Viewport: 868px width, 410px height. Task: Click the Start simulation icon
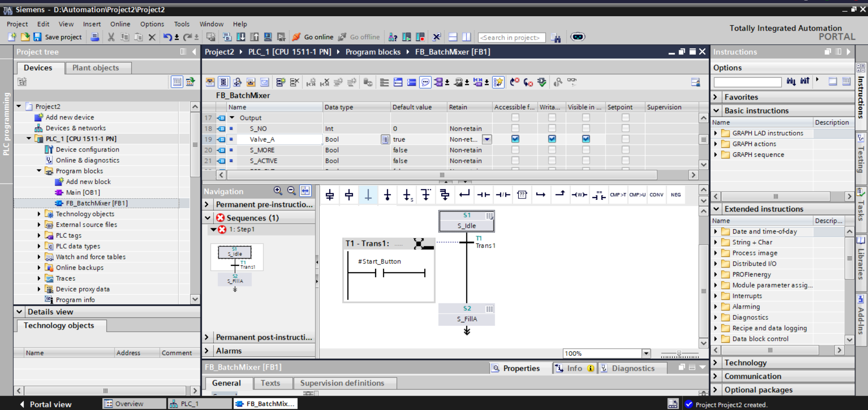click(268, 37)
